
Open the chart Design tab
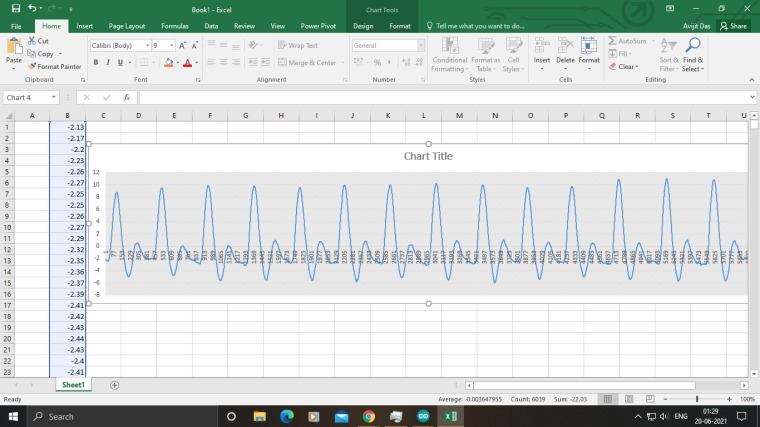363,26
